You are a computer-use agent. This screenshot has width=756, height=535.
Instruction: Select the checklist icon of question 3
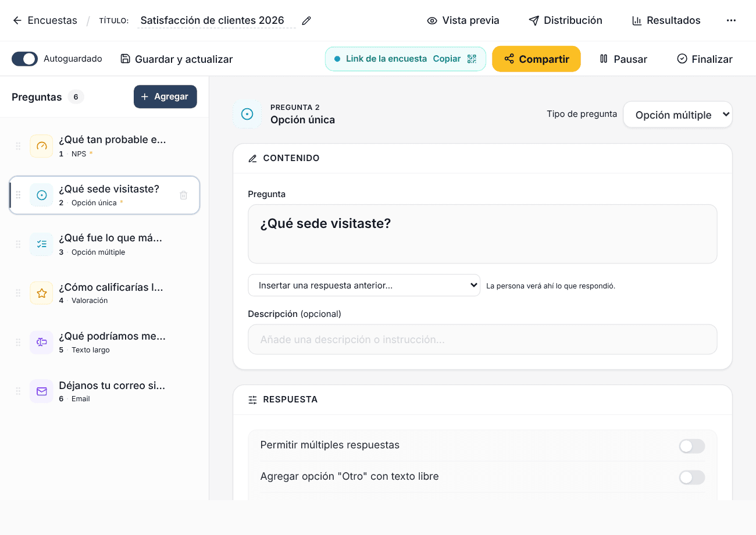41,244
